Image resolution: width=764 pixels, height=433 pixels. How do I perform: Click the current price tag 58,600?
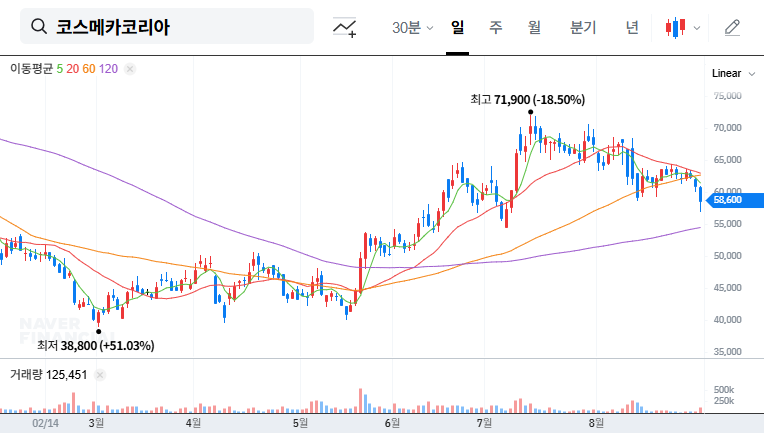coord(735,200)
